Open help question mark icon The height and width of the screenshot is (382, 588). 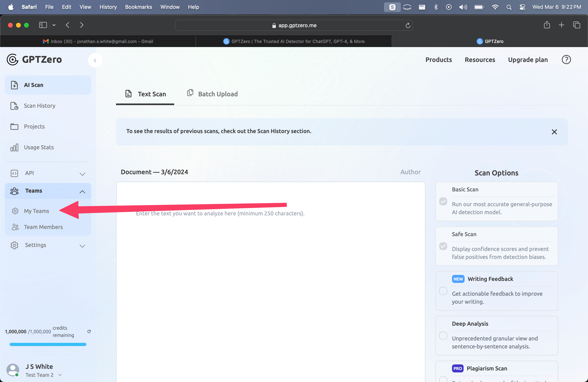[566, 60]
